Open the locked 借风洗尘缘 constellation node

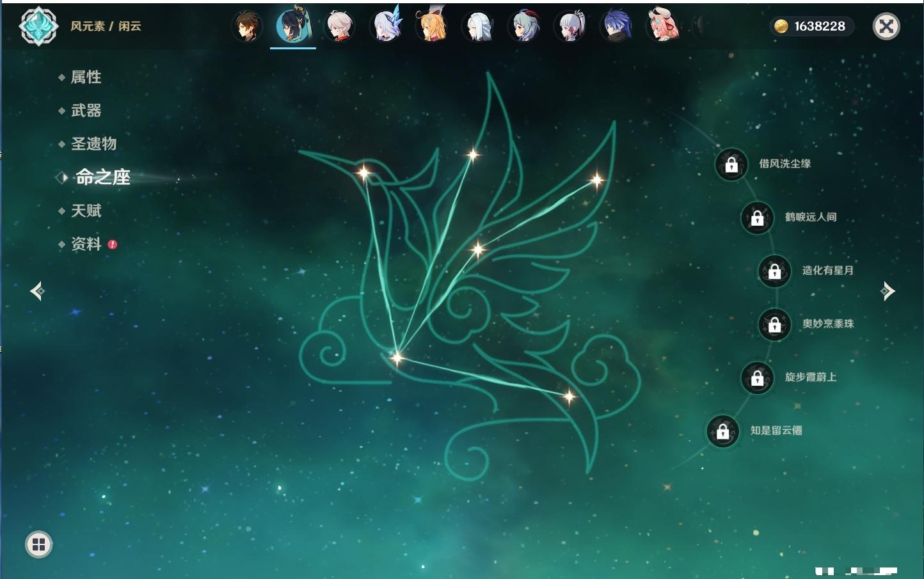(x=731, y=164)
